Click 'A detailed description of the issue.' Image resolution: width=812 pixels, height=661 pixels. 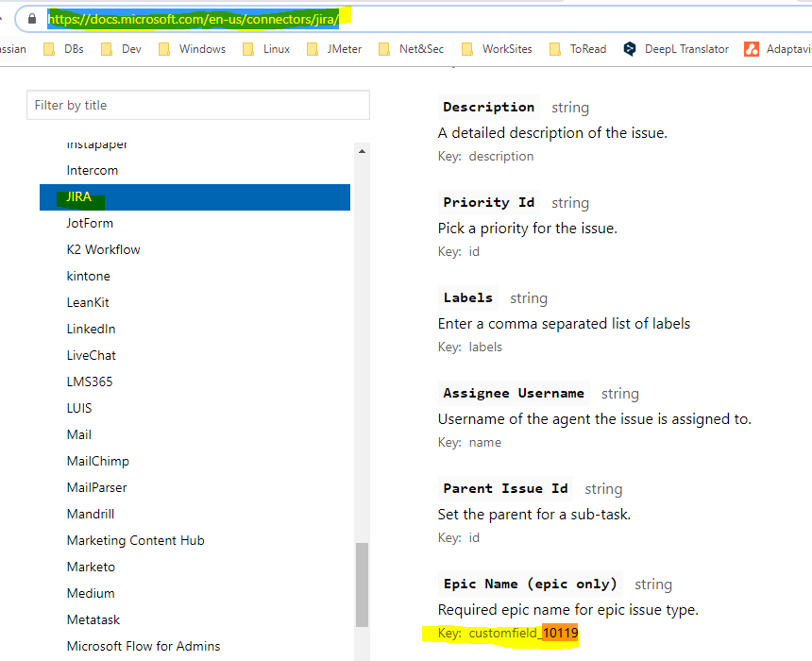(552, 133)
